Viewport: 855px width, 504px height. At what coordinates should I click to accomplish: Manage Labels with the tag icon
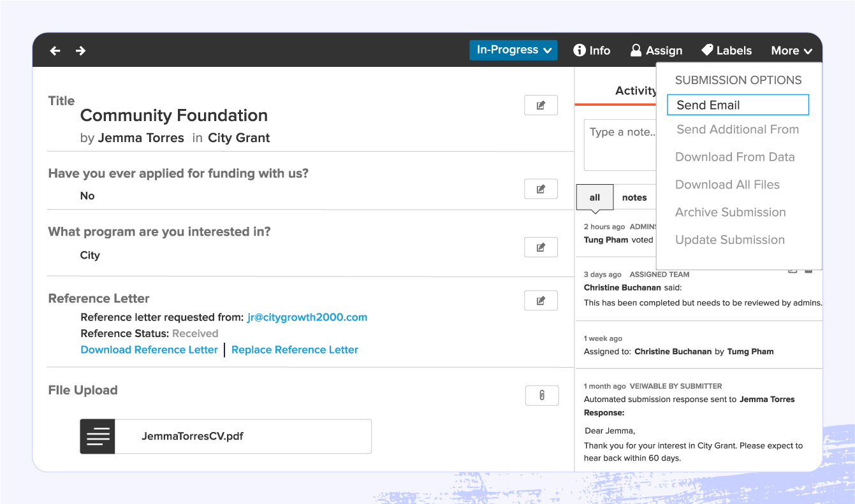(726, 50)
